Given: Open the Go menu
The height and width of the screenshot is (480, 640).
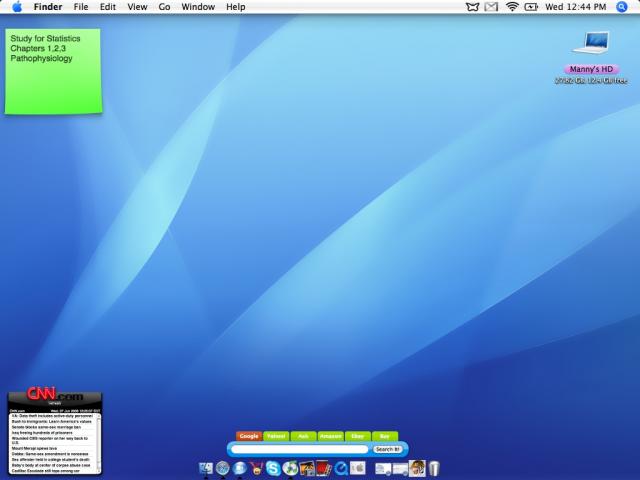Looking at the screenshot, I should click(164, 7).
